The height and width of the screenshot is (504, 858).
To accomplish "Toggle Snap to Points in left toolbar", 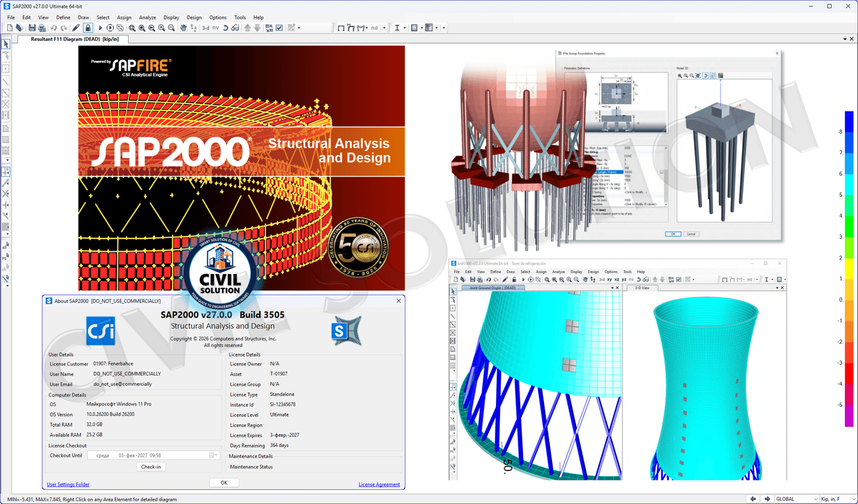I will point(6,172).
